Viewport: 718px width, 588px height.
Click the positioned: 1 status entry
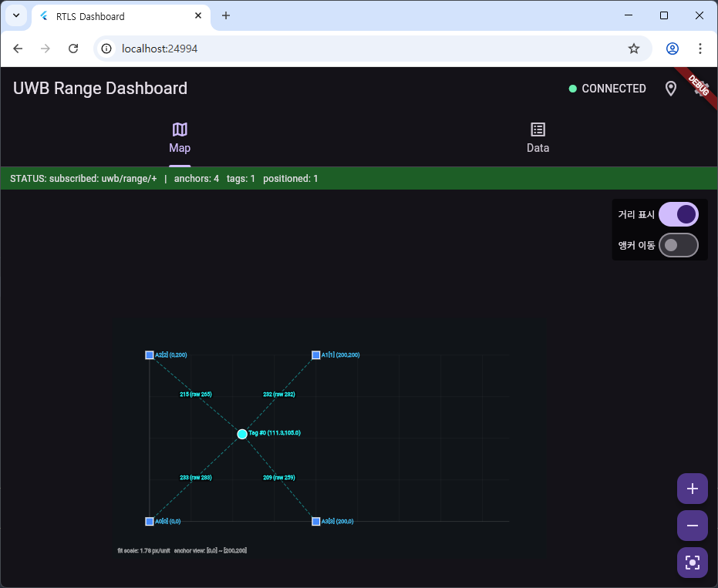point(290,179)
